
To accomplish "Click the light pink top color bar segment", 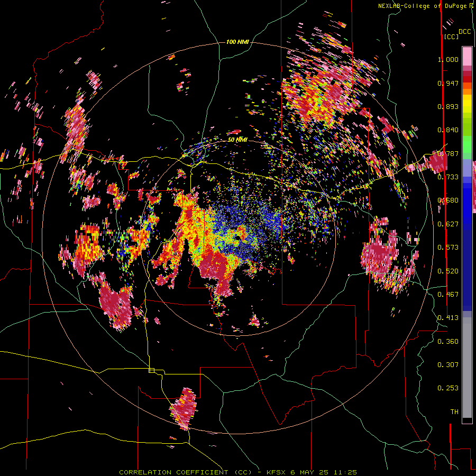I will [x=467, y=56].
